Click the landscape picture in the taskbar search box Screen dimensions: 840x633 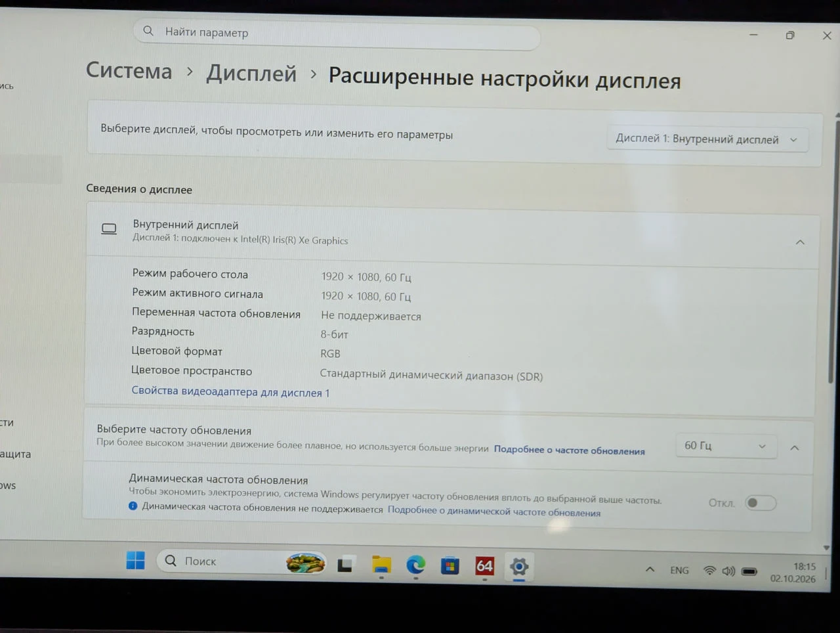tap(305, 563)
